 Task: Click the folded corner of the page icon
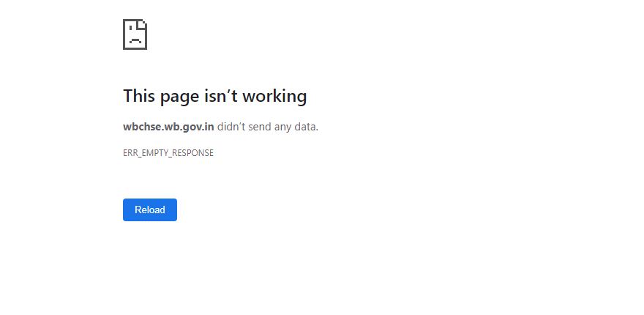[143, 26]
